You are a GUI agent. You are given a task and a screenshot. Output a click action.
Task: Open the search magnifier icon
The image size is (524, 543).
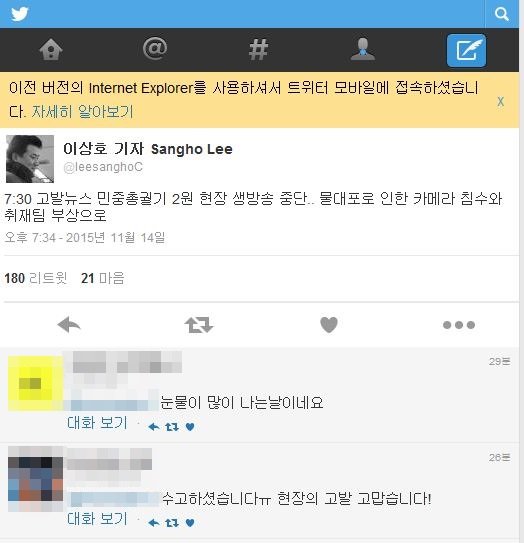[501, 14]
